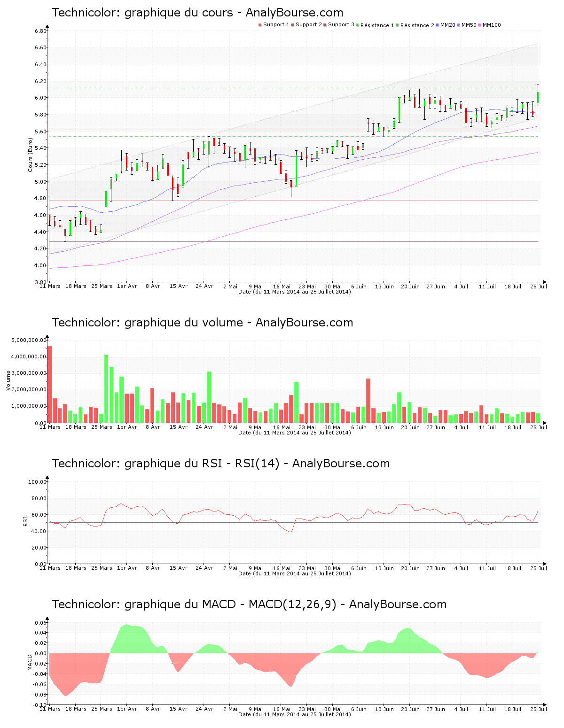Click the 'graphique du volume' chart title
The width and height of the screenshot is (564, 728).
202,323
